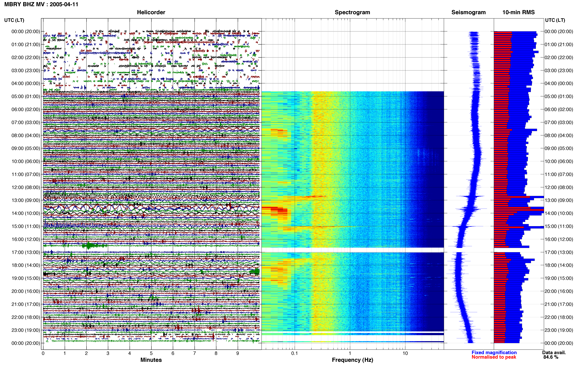Click the '84.6 %' data availability value
This screenshot has height=368, width=588.
pos(551,357)
